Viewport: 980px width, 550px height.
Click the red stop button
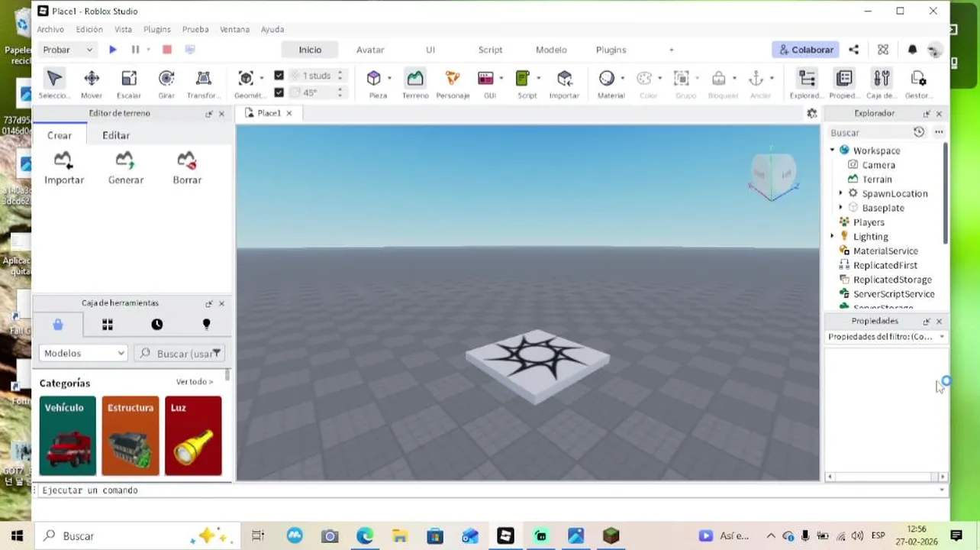[x=167, y=50]
